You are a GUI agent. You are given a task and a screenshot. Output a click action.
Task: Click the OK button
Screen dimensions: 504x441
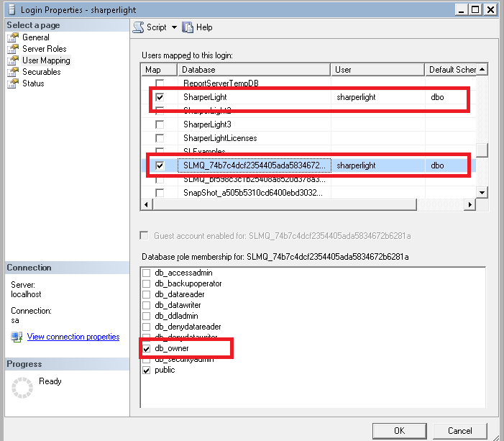tap(400, 431)
